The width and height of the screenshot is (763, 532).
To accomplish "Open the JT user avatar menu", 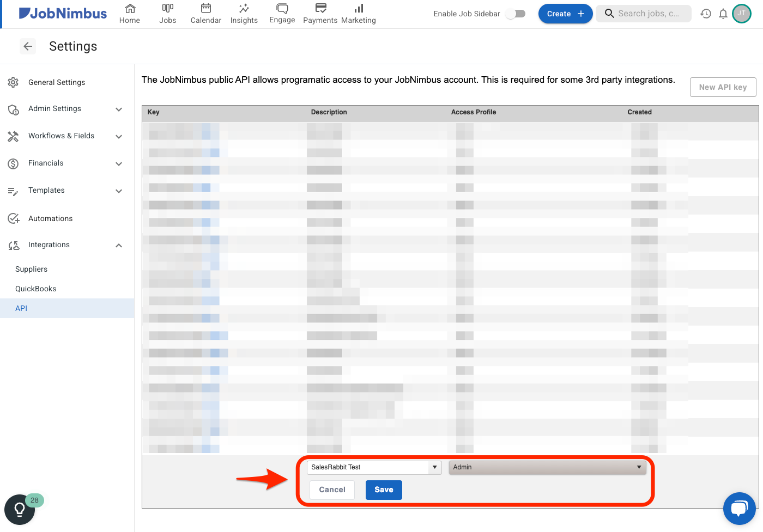I will tap(742, 14).
